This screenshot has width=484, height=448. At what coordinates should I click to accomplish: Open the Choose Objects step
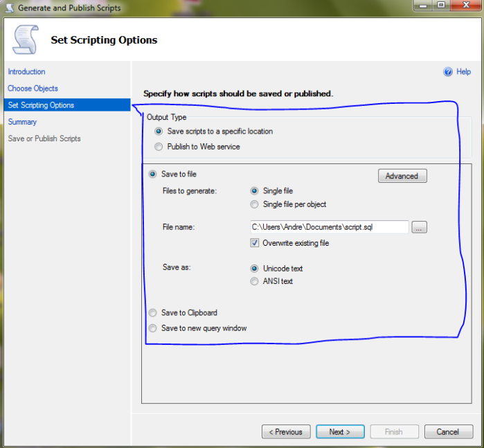pyautogui.click(x=33, y=89)
